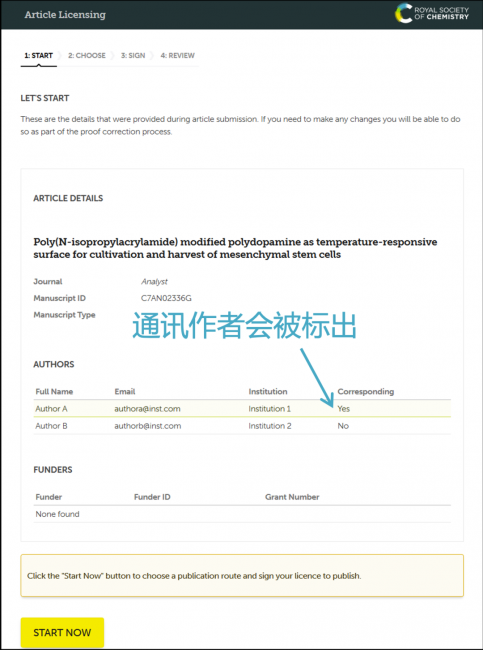
Task: Click the Institution column header
Action: pyautogui.click(x=268, y=391)
